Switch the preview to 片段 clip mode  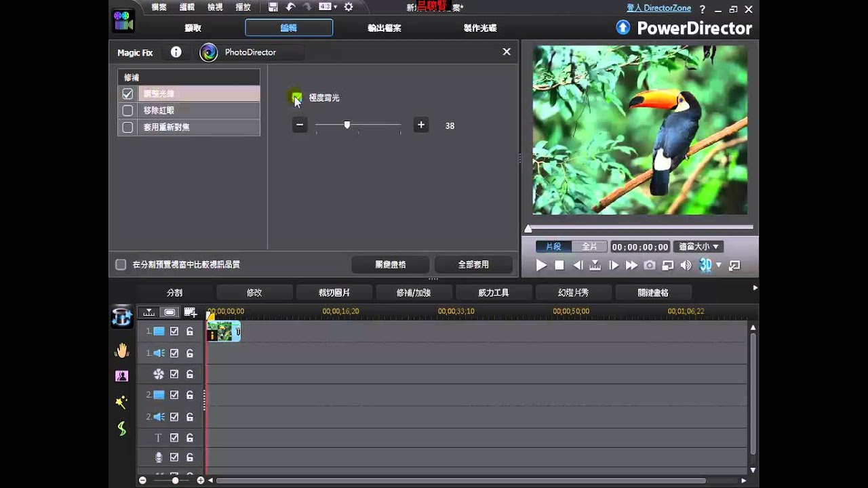point(553,247)
